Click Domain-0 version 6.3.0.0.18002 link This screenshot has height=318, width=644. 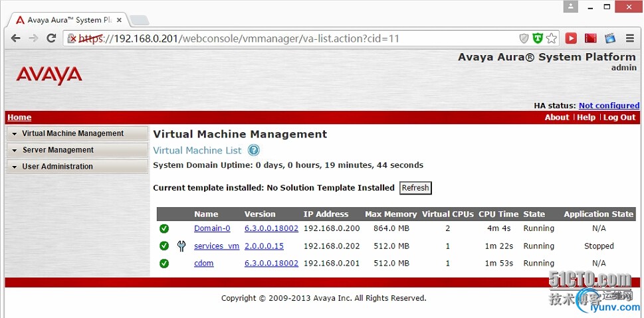pyautogui.click(x=271, y=228)
